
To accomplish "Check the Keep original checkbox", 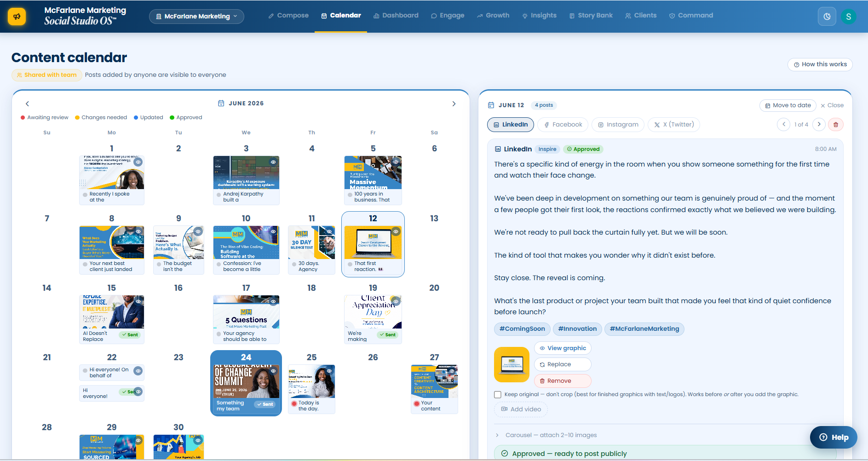I will (498, 394).
